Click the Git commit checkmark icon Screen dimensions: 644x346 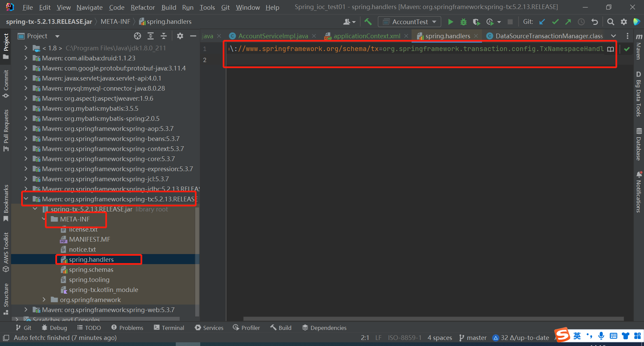[x=555, y=22]
